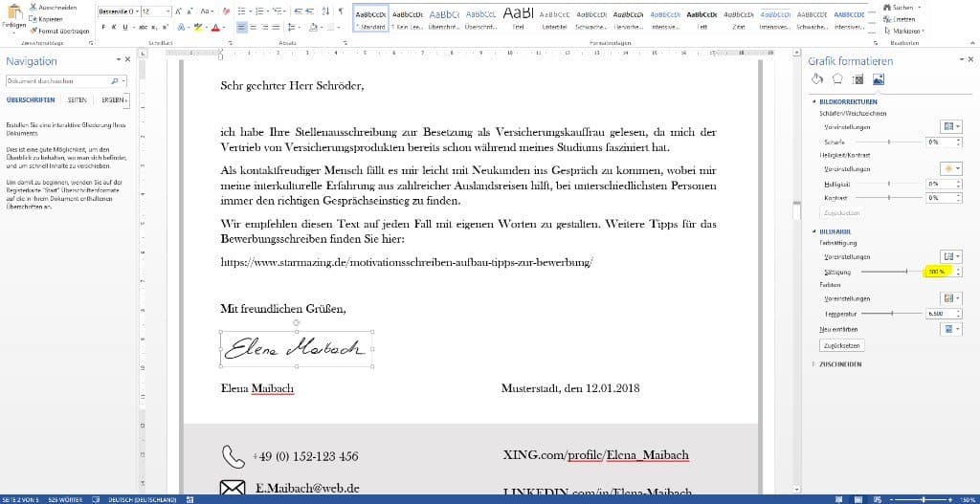Apply the Untertitel style

pyautogui.click(x=554, y=18)
